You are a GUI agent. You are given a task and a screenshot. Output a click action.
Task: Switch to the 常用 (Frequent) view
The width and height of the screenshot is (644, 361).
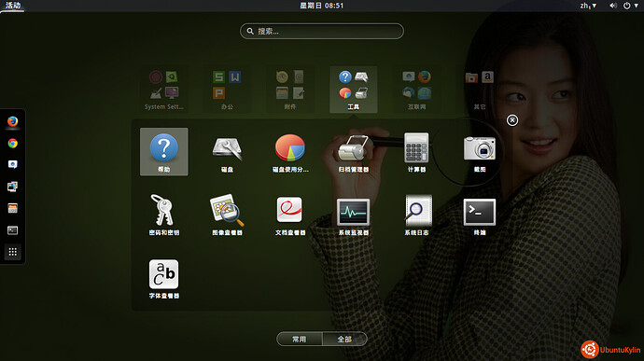point(300,340)
